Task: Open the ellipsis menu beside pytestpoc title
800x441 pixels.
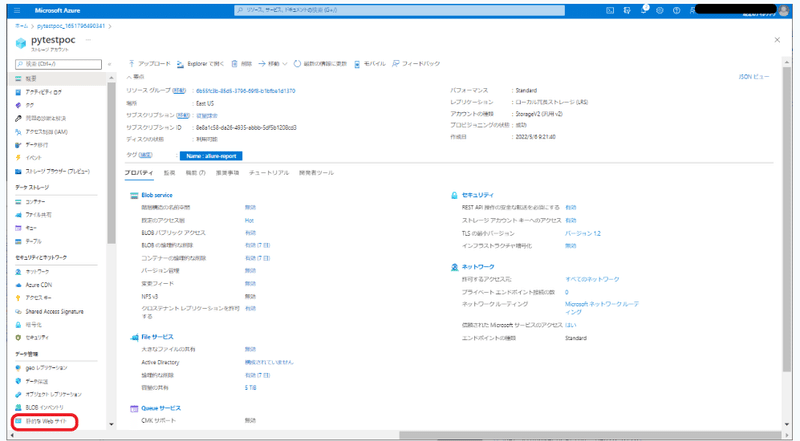Action: pos(88,40)
